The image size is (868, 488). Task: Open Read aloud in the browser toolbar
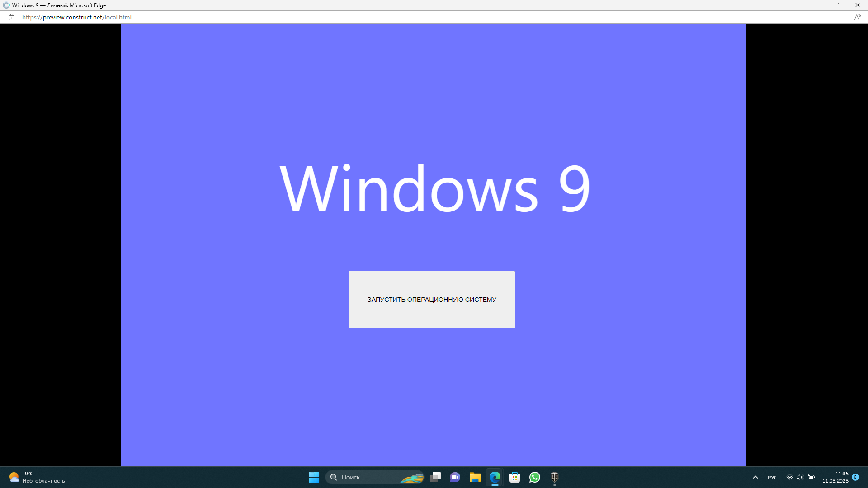859,17
